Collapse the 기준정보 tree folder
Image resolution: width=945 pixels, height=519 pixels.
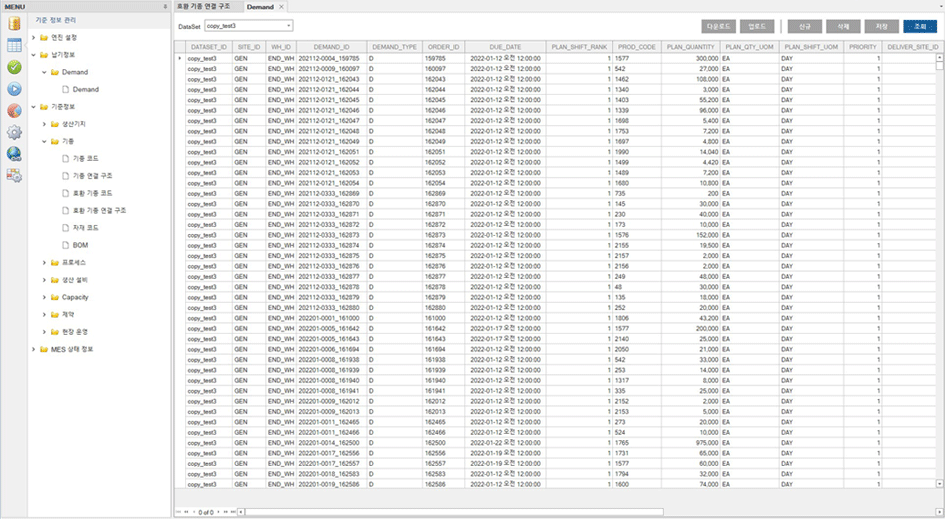tap(33, 106)
